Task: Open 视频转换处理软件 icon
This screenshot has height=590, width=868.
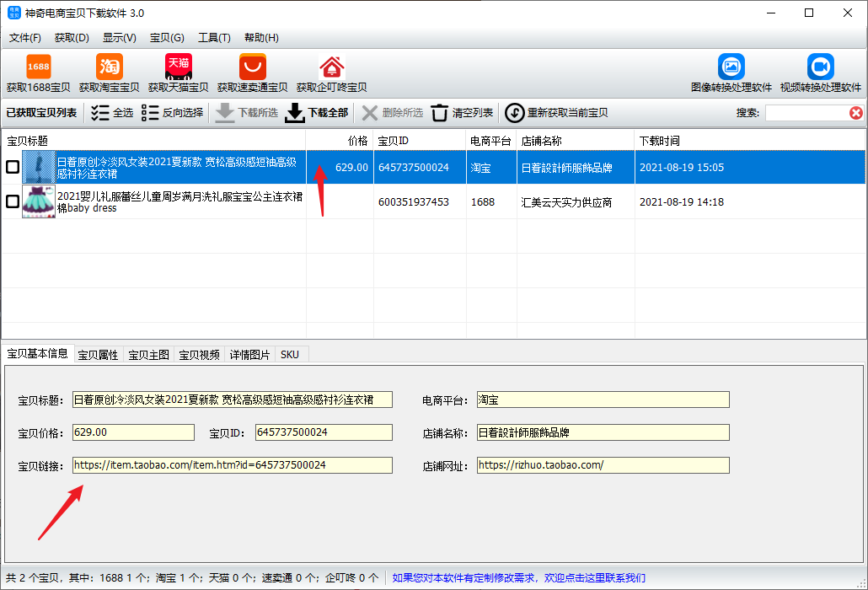Action: 821,67
